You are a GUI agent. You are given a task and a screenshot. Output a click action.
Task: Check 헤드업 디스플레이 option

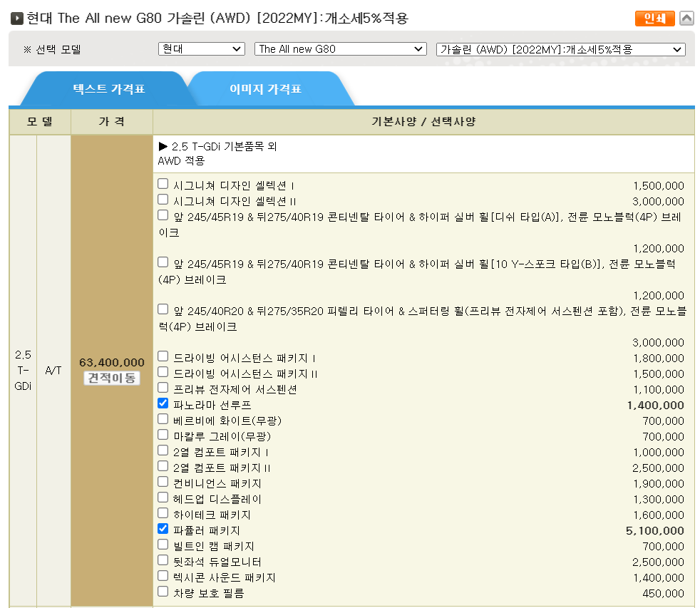[x=163, y=498]
